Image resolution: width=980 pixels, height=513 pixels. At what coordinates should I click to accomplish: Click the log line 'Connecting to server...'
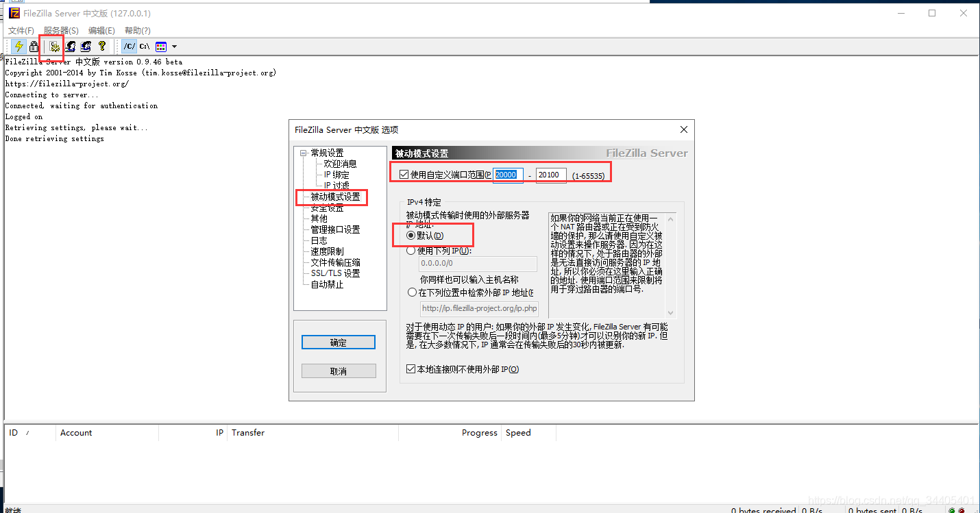[52, 95]
